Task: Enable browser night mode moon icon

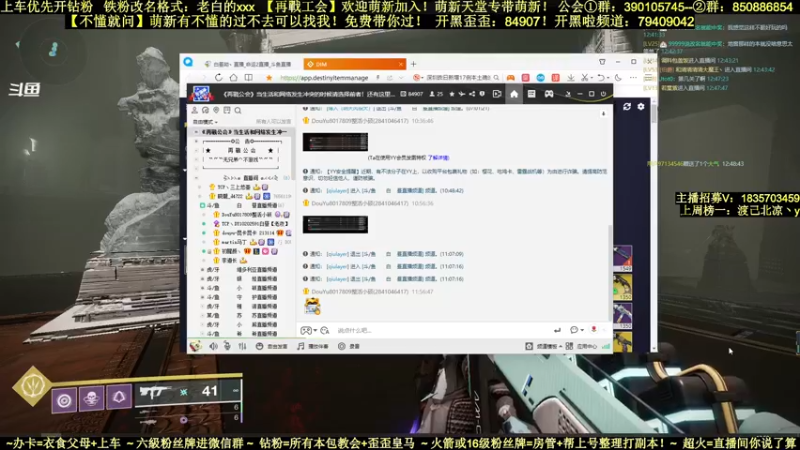Action: point(618,78)
